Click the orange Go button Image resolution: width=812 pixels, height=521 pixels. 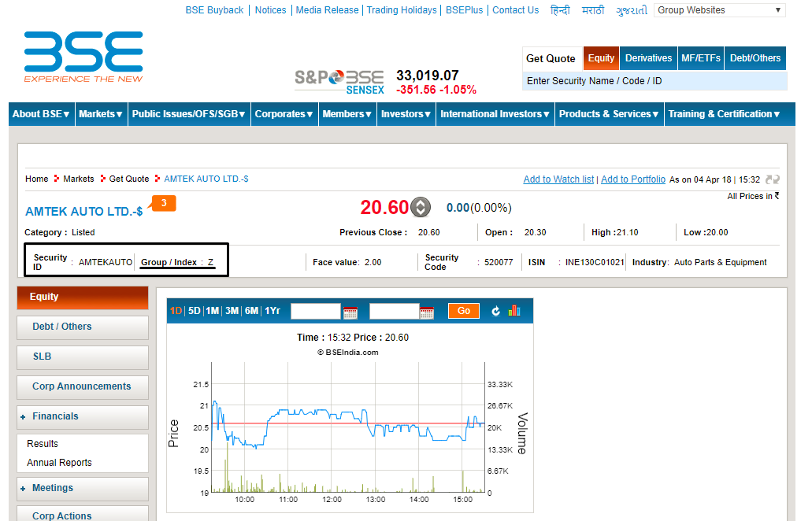click(463, 311)
